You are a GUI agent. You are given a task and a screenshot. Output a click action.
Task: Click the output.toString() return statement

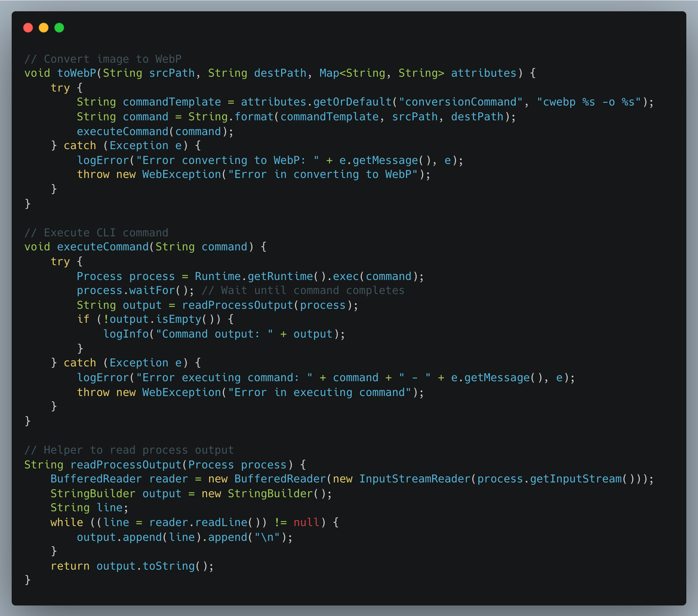[132, 566]
